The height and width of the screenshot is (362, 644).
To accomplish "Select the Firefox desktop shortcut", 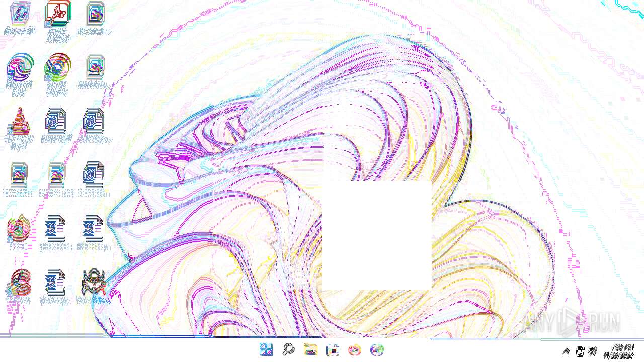I will pyautogui.click(x=19, y=232).
